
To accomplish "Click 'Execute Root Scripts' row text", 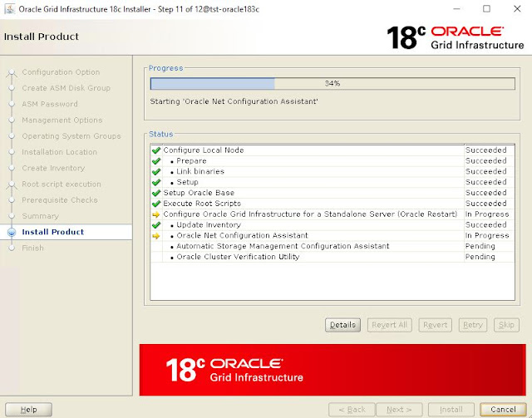I will coord(202,204).
